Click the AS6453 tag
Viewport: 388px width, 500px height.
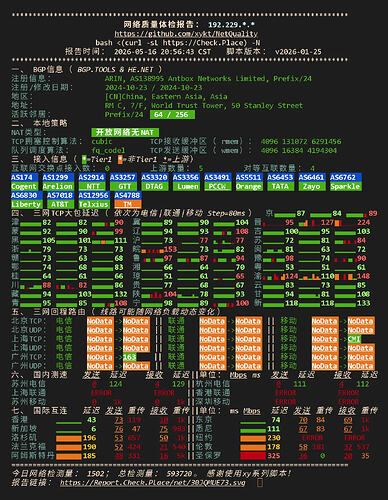coord(280,177)
